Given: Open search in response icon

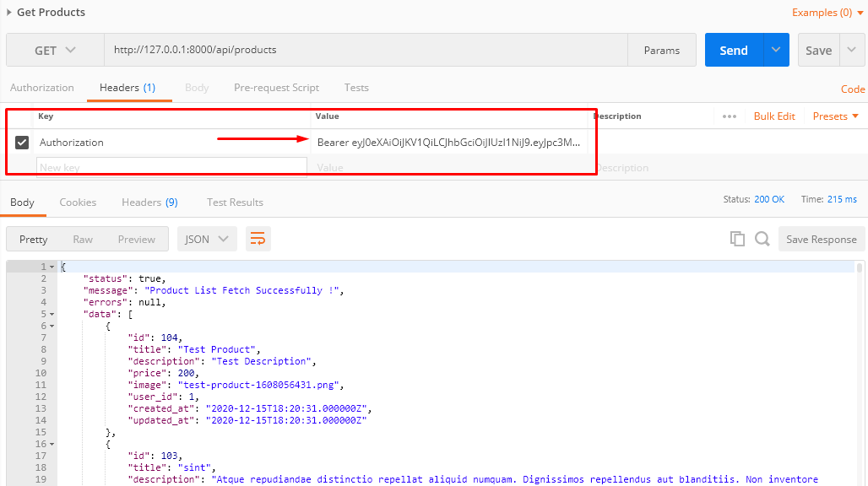Looking at the screenshot, I should [x=762, y=239].
